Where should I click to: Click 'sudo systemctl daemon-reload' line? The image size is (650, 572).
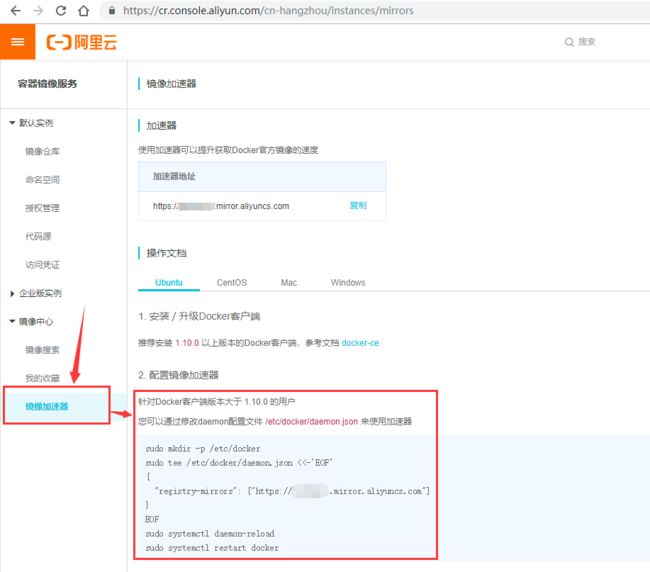[x=210, y=533]
